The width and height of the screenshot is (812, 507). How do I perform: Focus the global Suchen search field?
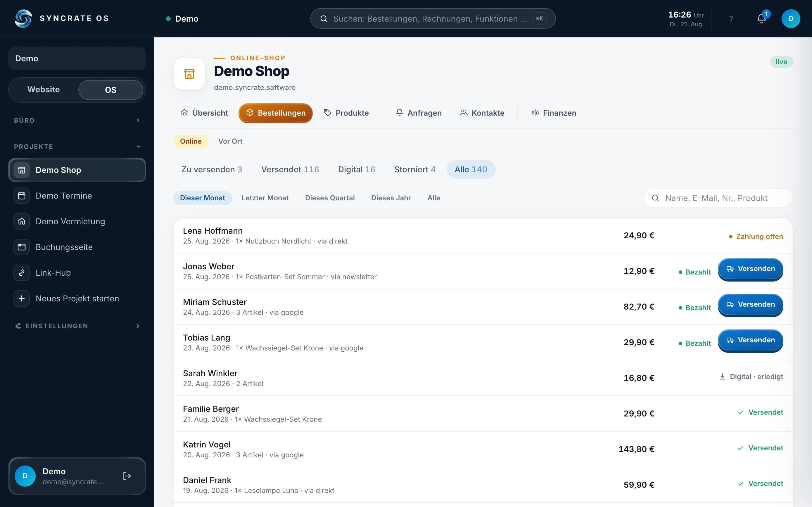click(433, 19)
